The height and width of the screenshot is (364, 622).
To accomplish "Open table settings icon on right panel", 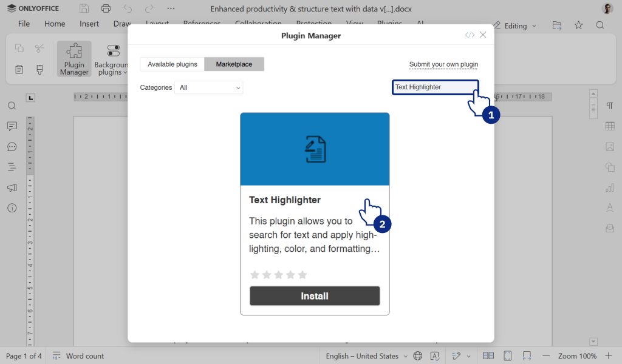I will click(610, 126).
